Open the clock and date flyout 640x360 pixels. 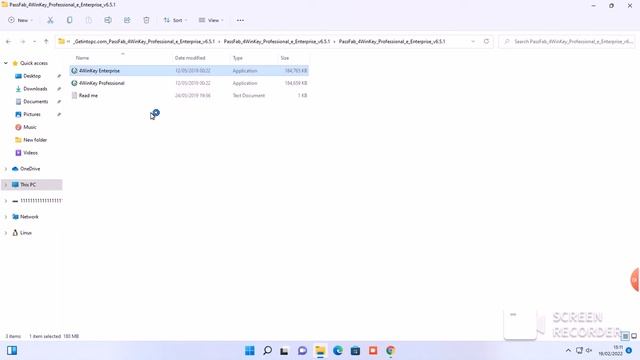click(x=611, y=351)
